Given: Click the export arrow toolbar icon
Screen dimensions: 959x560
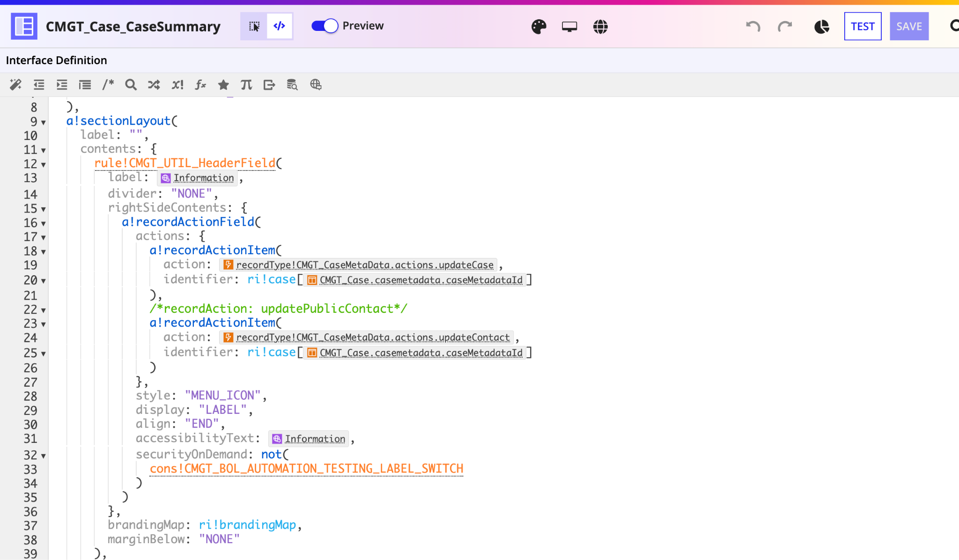Looking at the screenshot, I should (x=269, y=85).
